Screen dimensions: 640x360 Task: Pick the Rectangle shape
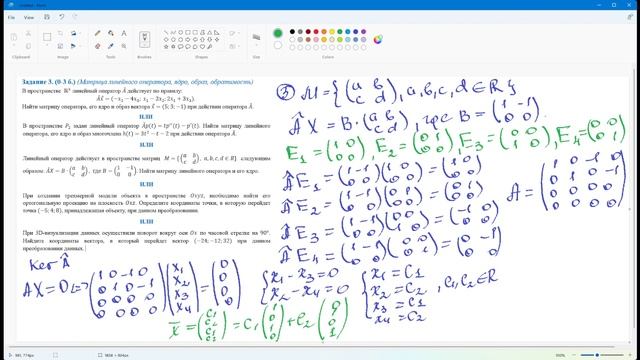click(x=188, y=32)
